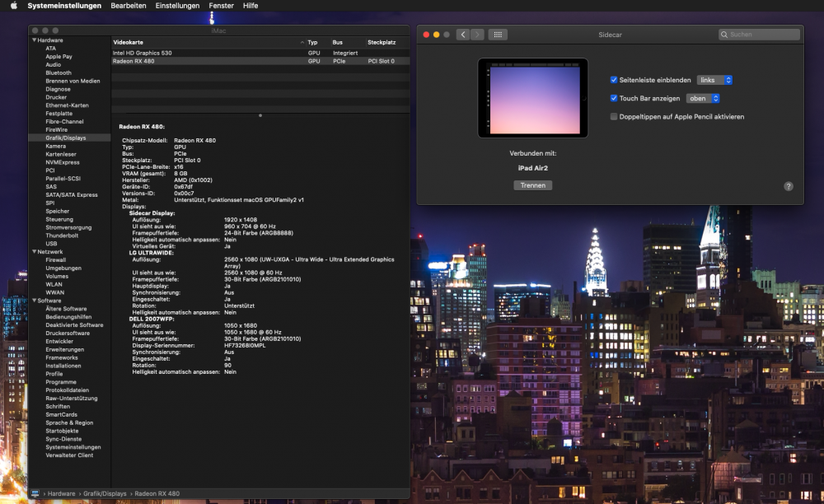Open help question mark in Sidecar window

[789, 186]
